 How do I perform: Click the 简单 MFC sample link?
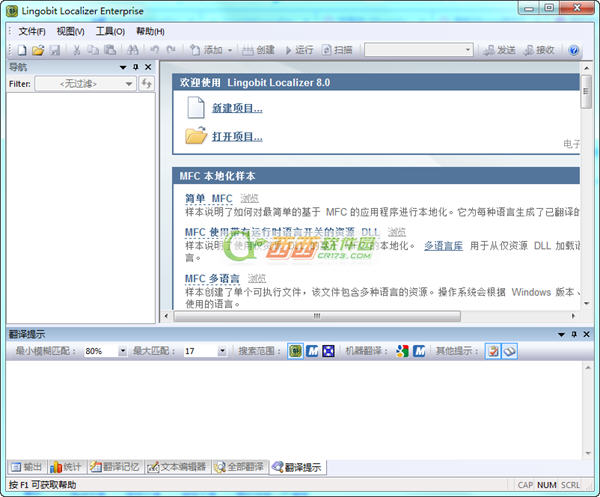pos(209,199)
